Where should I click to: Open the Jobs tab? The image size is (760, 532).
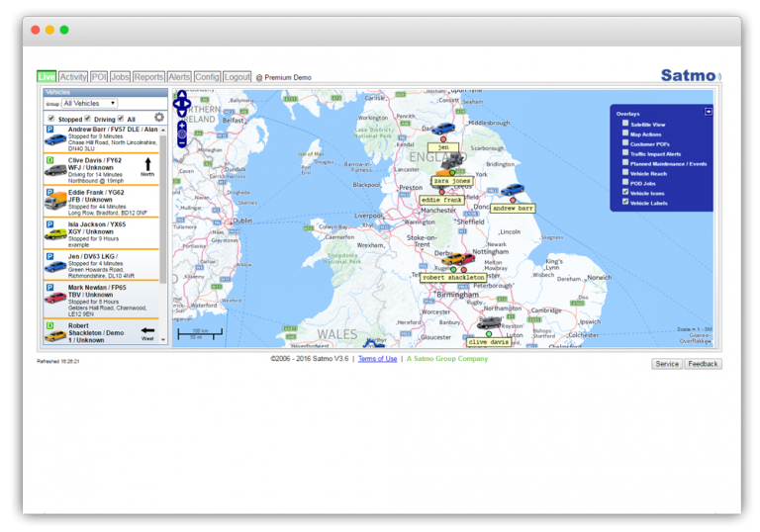(x=120, y=76)
